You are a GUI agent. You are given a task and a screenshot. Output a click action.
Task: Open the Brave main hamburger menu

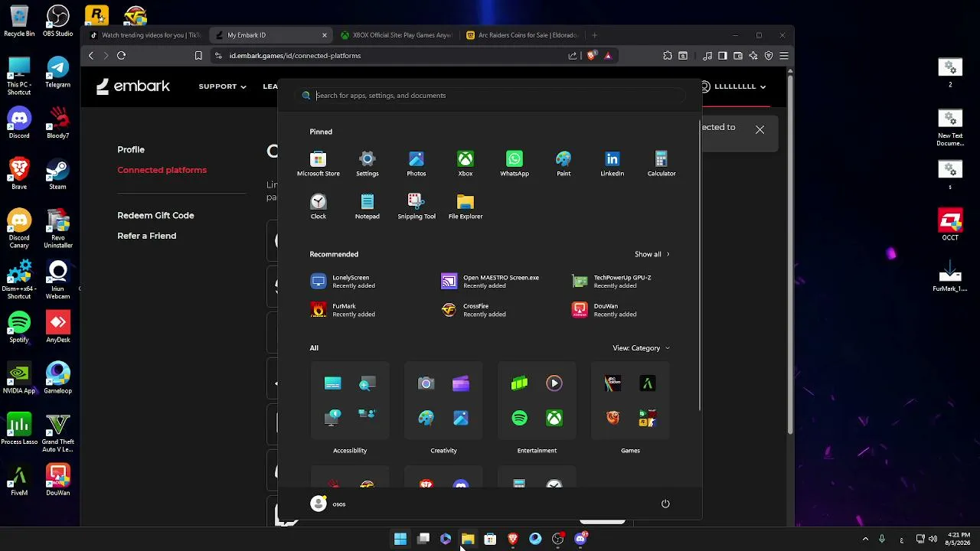783,55
